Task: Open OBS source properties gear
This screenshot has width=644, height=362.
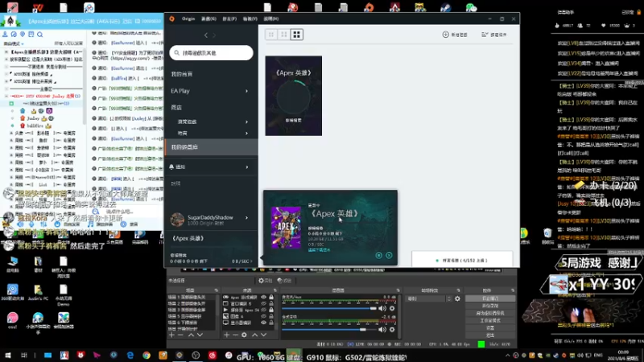Action: tap(244, 335)
